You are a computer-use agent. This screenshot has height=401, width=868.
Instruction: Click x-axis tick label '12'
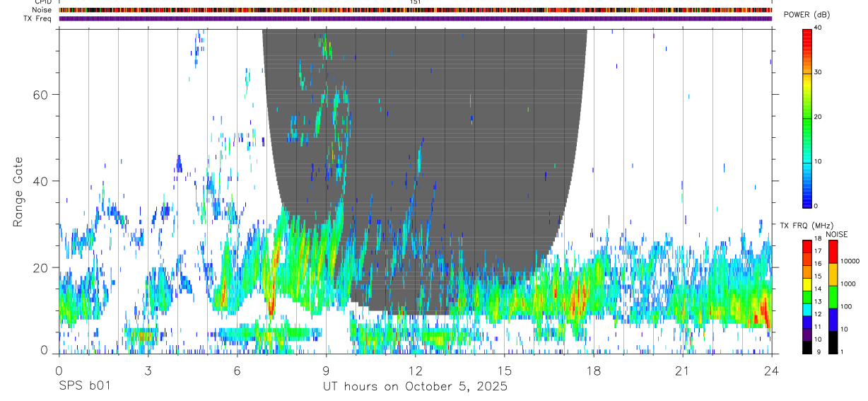click(x=415, y=371)
